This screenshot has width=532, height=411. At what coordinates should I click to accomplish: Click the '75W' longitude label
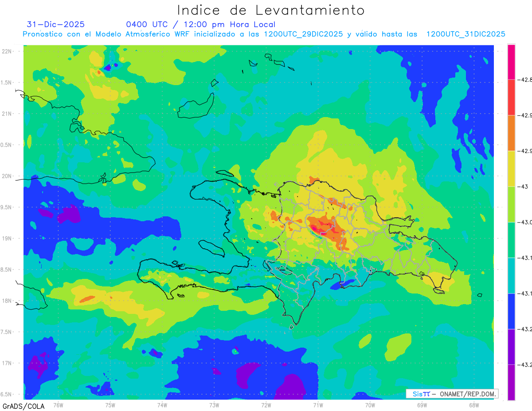click(110, 405)
